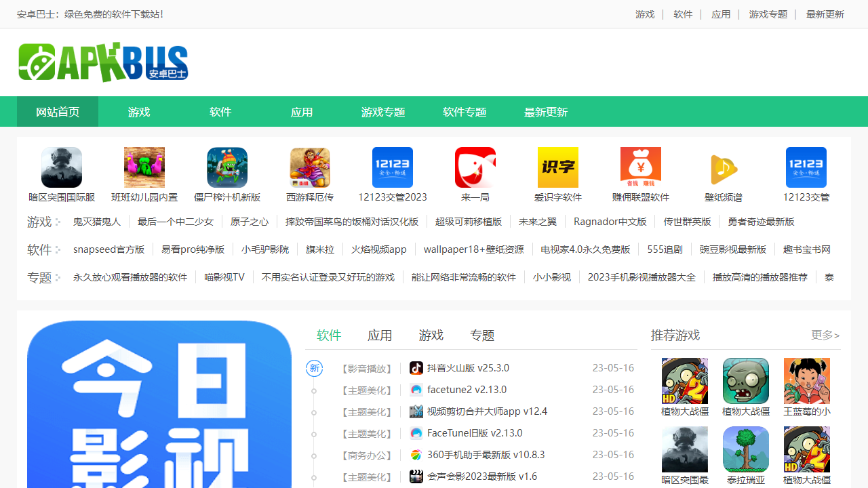This screenshot has height=488, width=868.
Task: Switch to the 应用 tab
Action: click(x=380, y=335)
